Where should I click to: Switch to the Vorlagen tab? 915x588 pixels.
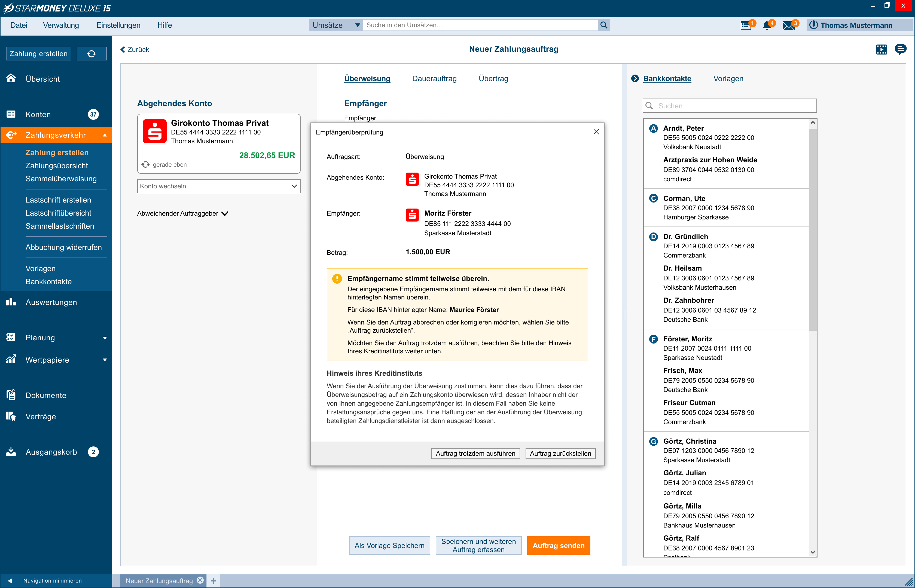728,79
